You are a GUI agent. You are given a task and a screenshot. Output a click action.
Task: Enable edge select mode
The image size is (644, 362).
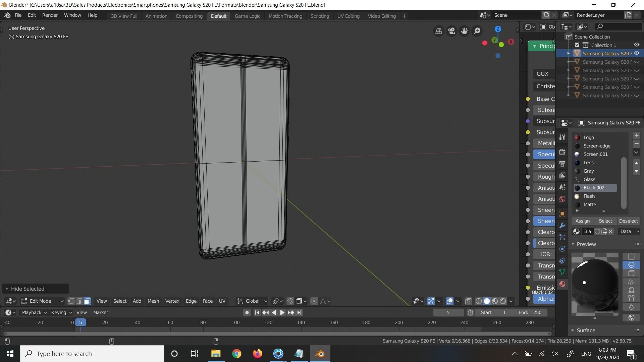[79, 301]
